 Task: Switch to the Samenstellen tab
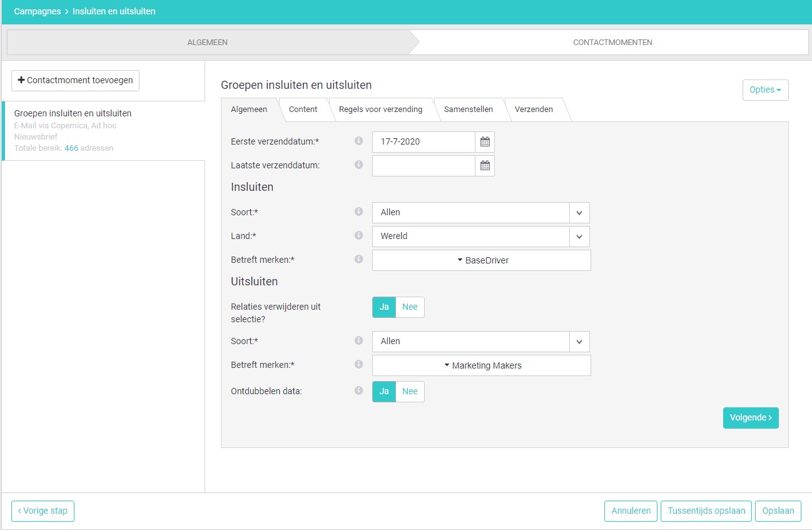tap(469, 110)
